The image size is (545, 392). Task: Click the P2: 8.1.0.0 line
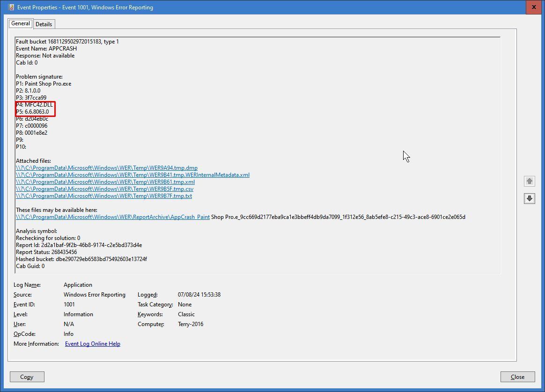pyautogui.click(x=28, y=91)
